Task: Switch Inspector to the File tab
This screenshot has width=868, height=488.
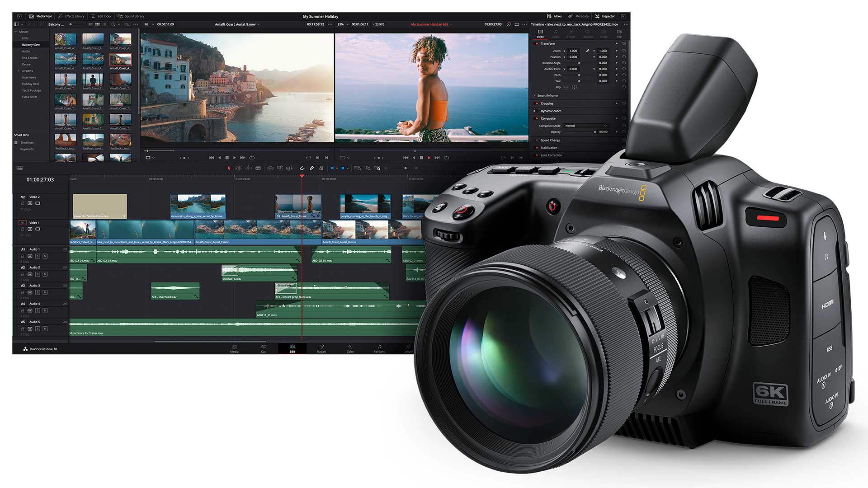Action: click(619, 34)
